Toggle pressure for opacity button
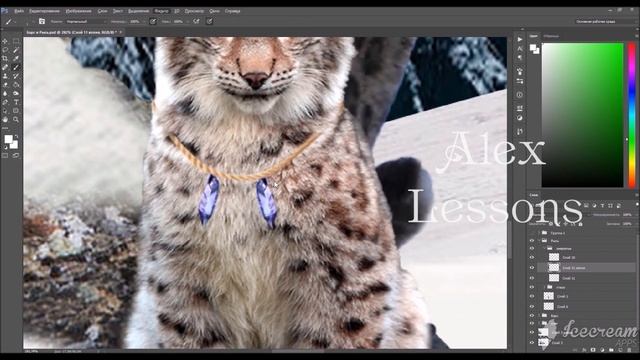The width and height of the screenshot is (640, 360). (x=153, y=21)
